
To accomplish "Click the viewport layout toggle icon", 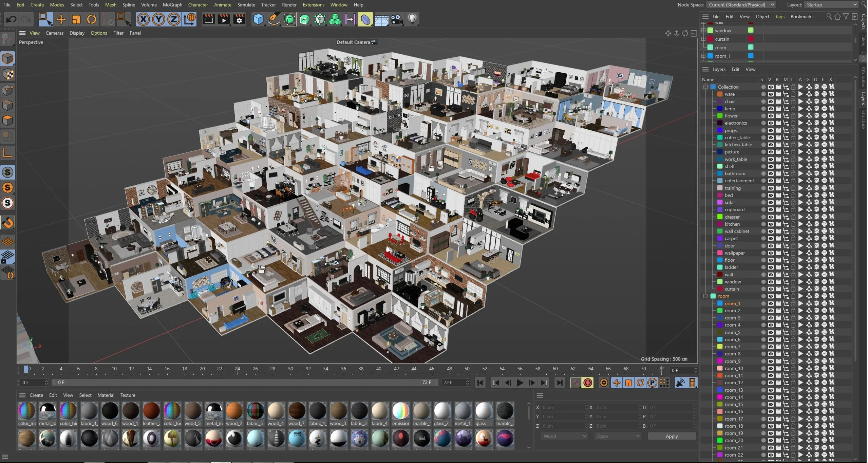I will [x=694, y=33].
